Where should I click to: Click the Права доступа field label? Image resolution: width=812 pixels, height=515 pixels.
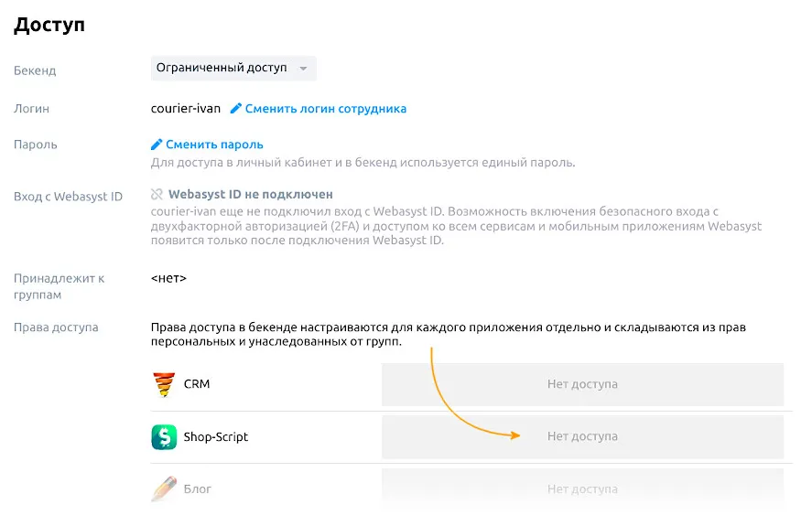tap(56, 327)
